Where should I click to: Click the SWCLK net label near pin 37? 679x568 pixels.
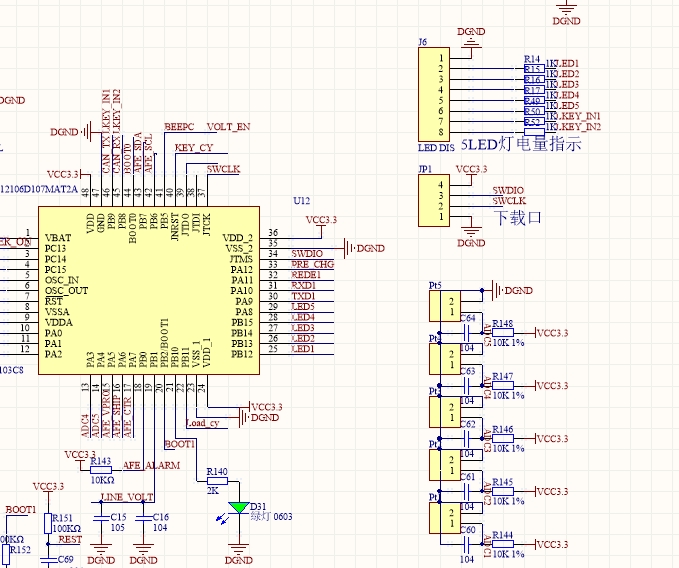(x=223, y=169)
